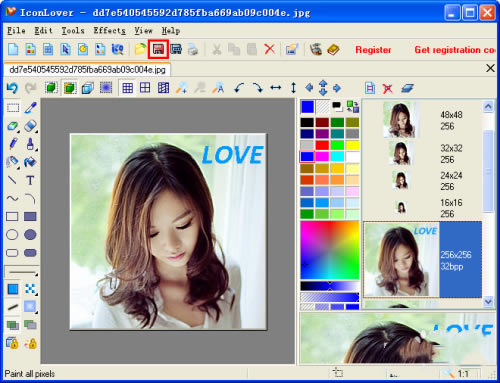The image size is (500, 383).
Task: Toggle the green cube with yellow outline
Action: (69, 88)
